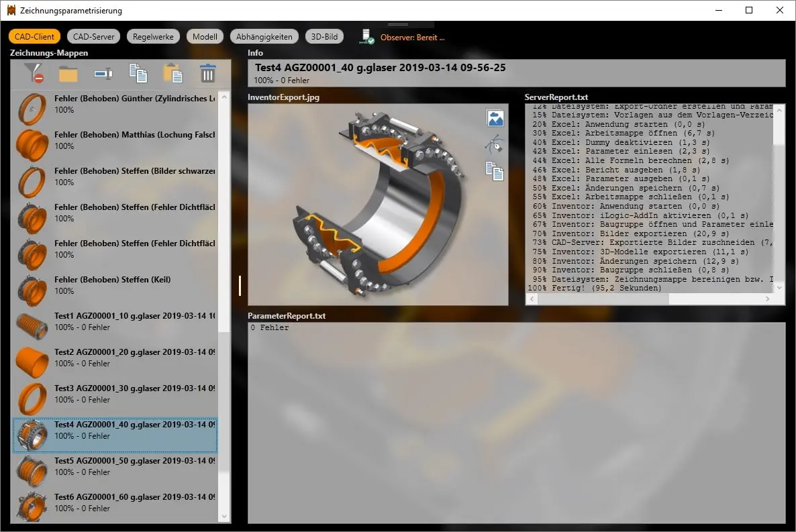This screenshot has height=532, width=796.
Task: Switch to the CAD-Server tab
Action: pyautogui.click(x=93, y=37)
